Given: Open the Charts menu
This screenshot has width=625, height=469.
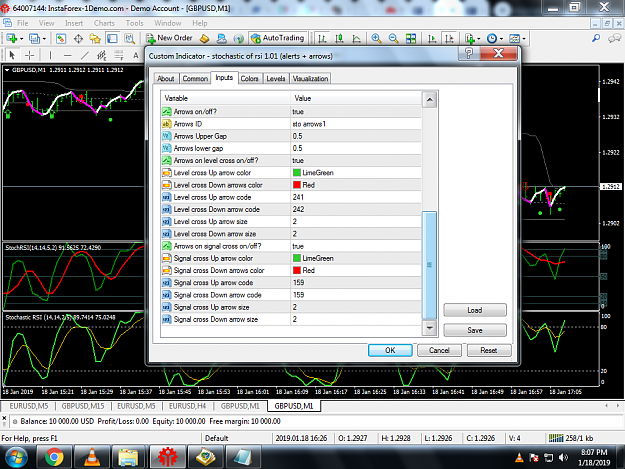Looking at the screenshot, I should [104, 23].
